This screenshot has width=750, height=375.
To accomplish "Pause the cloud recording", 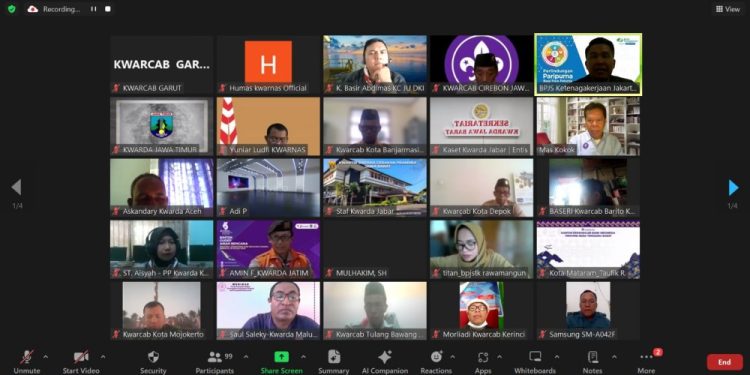I will tap(94, 9).
